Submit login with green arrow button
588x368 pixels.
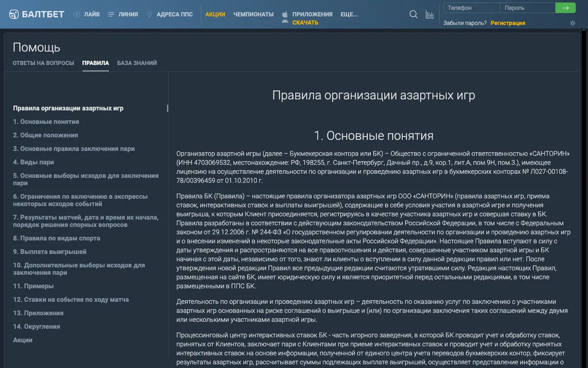coord(565,8)
